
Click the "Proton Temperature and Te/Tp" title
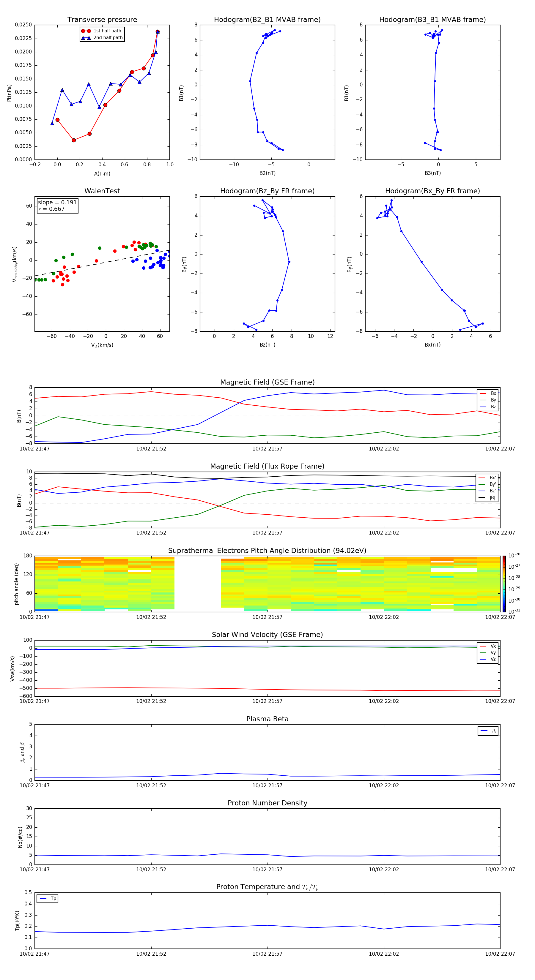(x=267, y=887)
